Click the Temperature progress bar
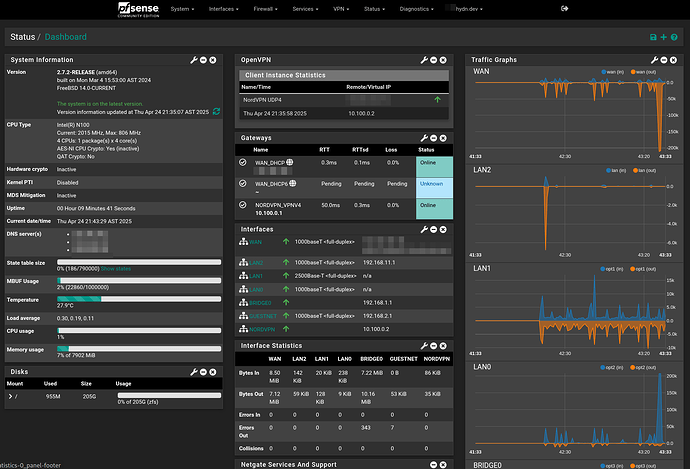Screen dimensions: 690x469 click(x=139, y=299)
